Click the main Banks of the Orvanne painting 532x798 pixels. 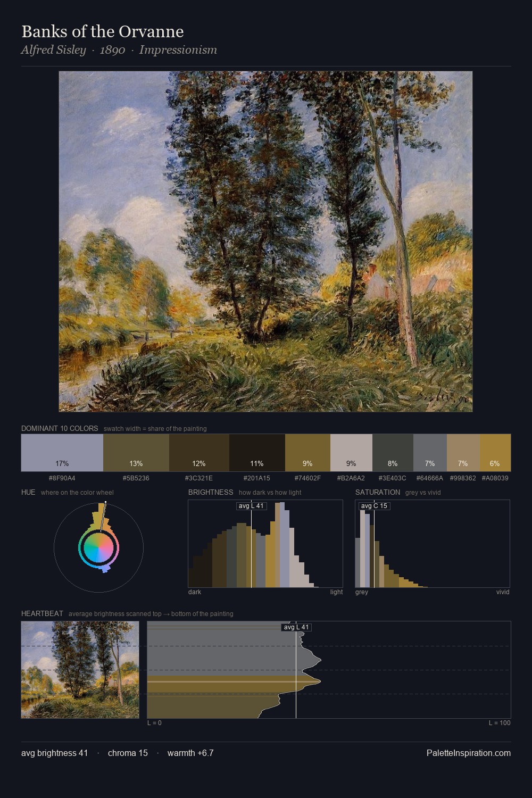265,242
